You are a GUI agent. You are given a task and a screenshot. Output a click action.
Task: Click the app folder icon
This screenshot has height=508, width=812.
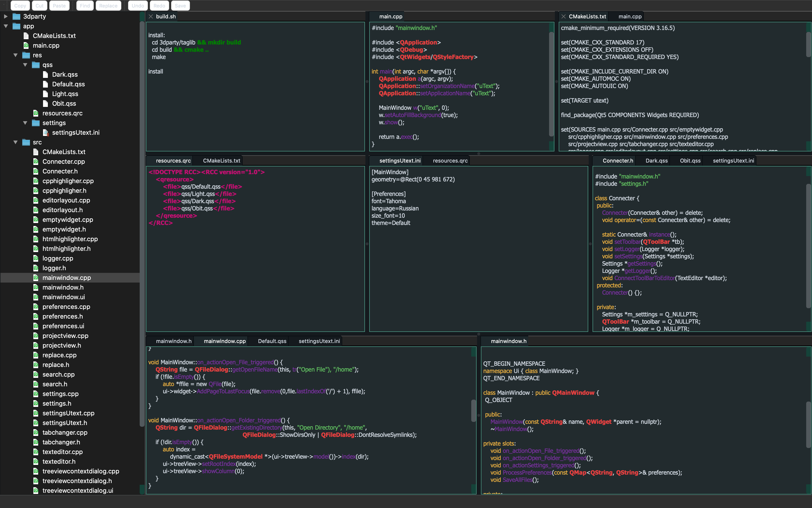click(x=16, y=26)
